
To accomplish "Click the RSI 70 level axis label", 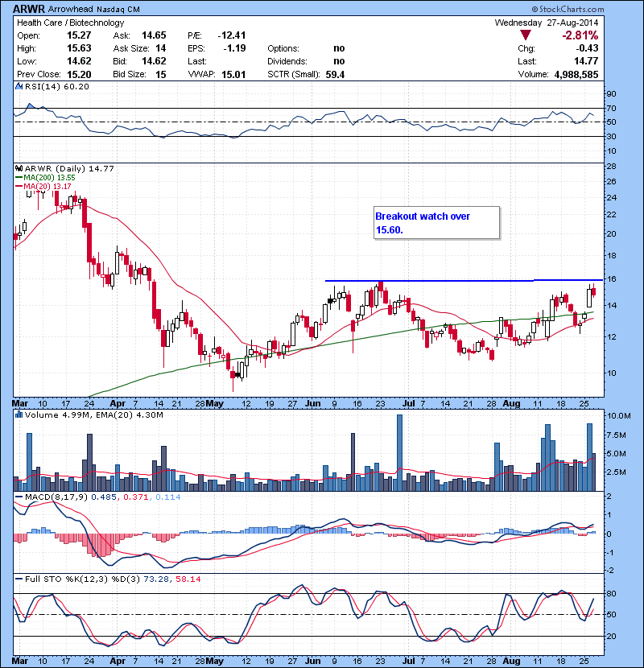I will click(x=611, y=108).
